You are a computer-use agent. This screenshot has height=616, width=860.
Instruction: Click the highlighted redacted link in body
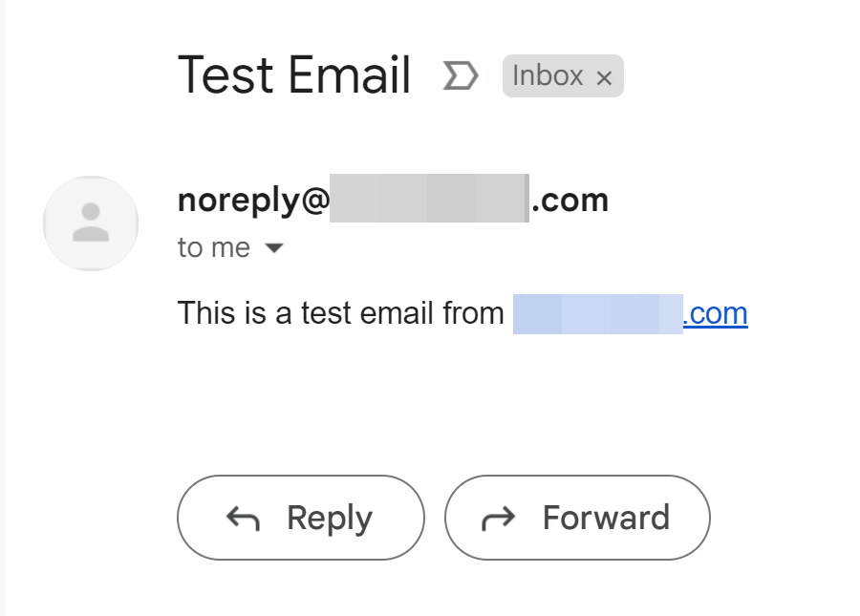pos(598,314)
